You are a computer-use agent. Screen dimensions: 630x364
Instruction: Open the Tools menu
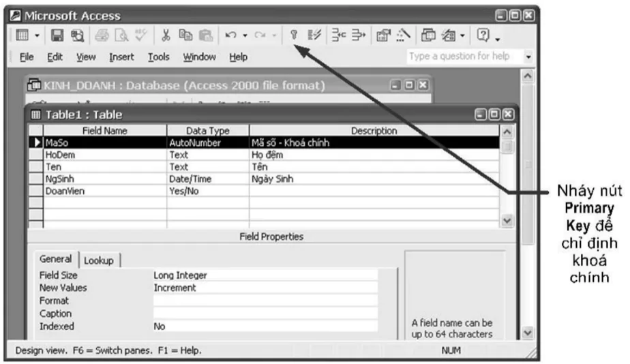pyautogui.click(x=158, y=57)
